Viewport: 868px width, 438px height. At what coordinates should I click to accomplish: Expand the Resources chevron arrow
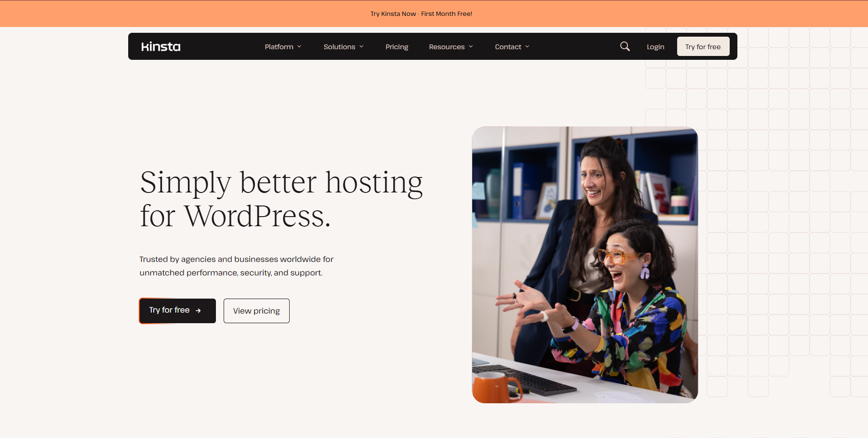tap(471, 47)
